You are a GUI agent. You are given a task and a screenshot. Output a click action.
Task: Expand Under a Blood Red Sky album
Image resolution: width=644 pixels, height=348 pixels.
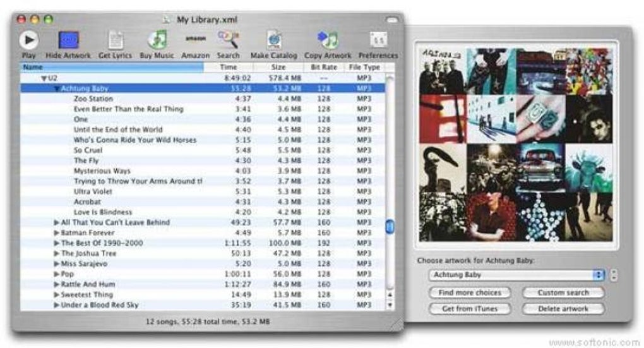57,305
